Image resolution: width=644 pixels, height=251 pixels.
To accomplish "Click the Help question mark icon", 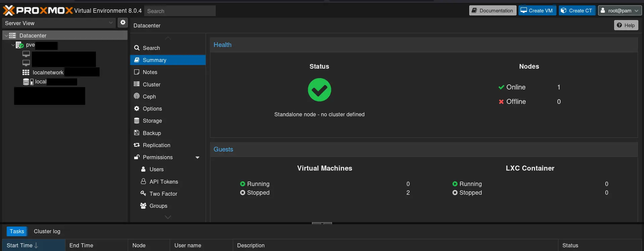I will [619, 25].
